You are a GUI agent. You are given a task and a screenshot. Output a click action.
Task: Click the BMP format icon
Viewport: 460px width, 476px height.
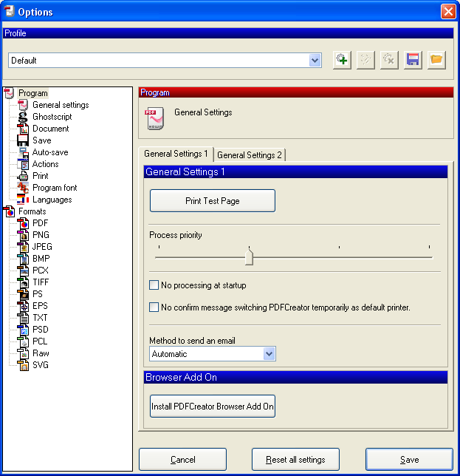[x=23, y=259]
